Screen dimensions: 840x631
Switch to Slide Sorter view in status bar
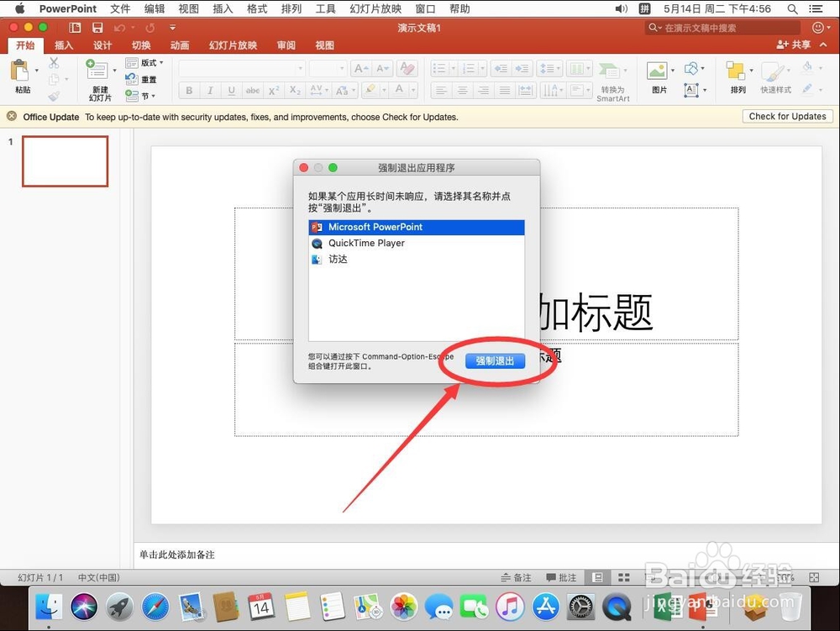pos(623,577)
